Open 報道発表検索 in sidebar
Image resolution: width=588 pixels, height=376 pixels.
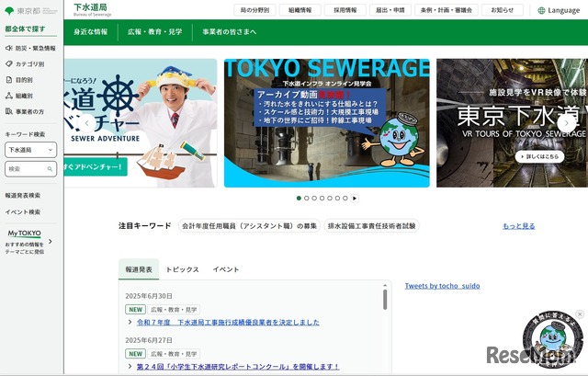22,196
